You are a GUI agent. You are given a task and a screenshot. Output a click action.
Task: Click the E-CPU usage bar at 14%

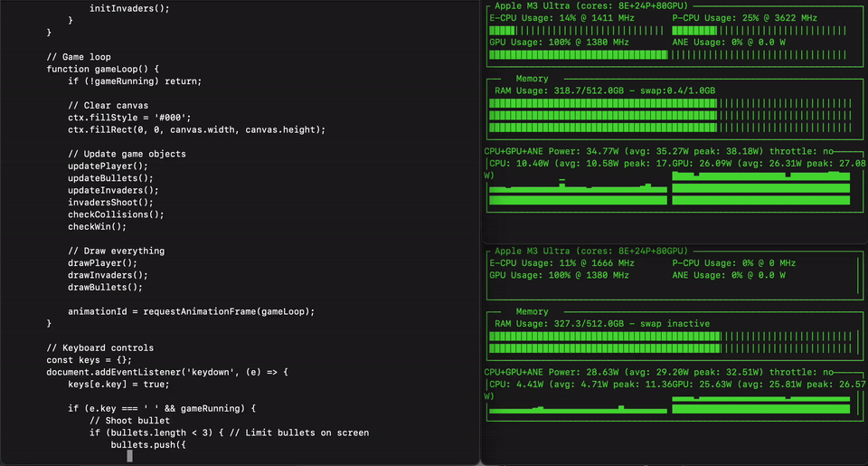[576, 31]
